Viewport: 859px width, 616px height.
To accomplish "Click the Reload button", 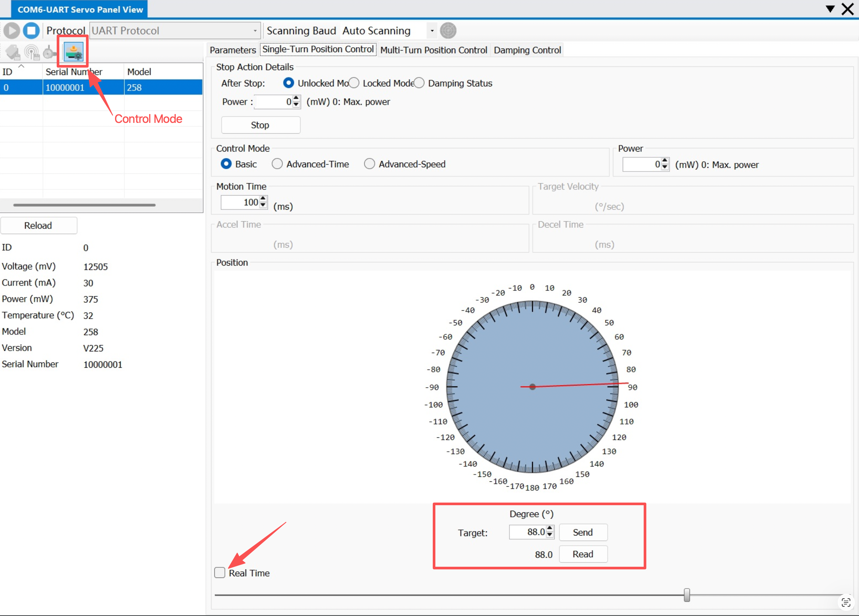I will coord(39,226).
